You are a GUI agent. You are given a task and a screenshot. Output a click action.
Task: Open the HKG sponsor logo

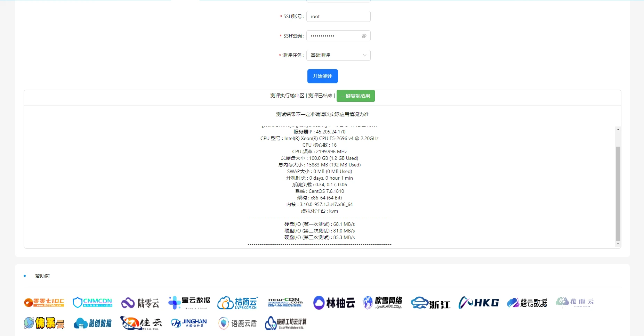click(478, 303)
